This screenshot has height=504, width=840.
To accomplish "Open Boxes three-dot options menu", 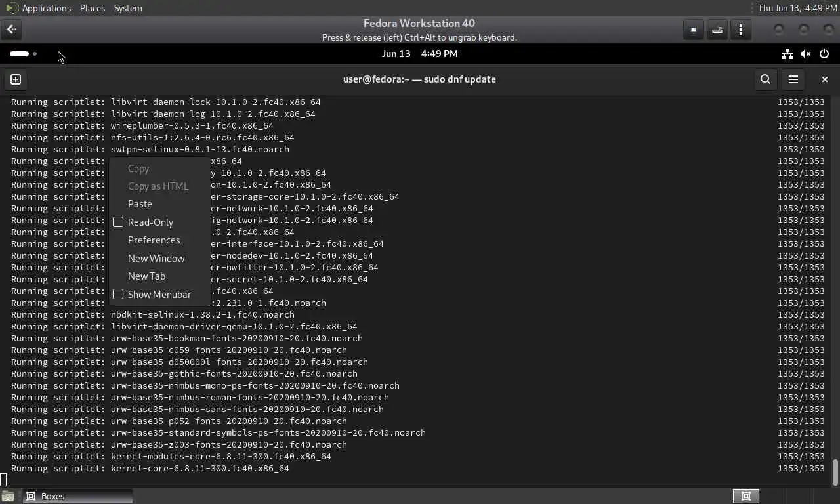I will pos(741,30).
